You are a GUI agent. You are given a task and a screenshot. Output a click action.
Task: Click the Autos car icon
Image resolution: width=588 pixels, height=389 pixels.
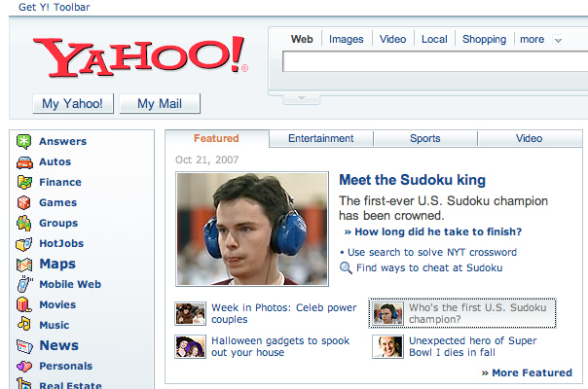(24, 162)
